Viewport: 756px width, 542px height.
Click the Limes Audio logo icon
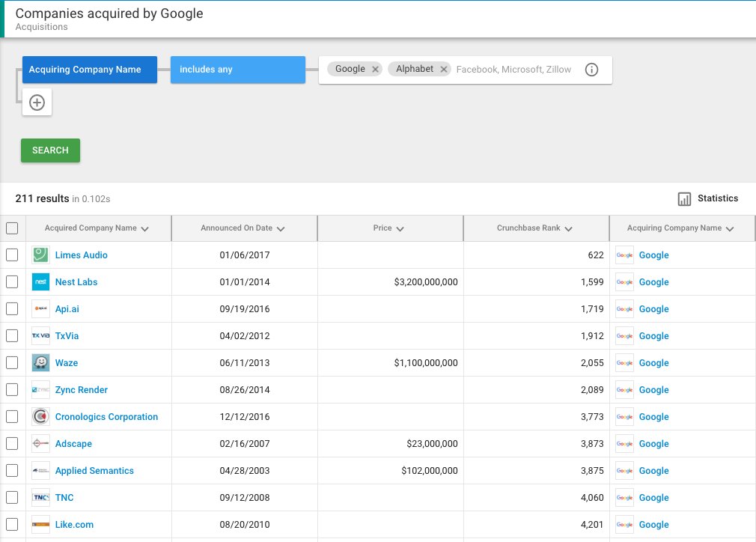(x=40, y=255)
